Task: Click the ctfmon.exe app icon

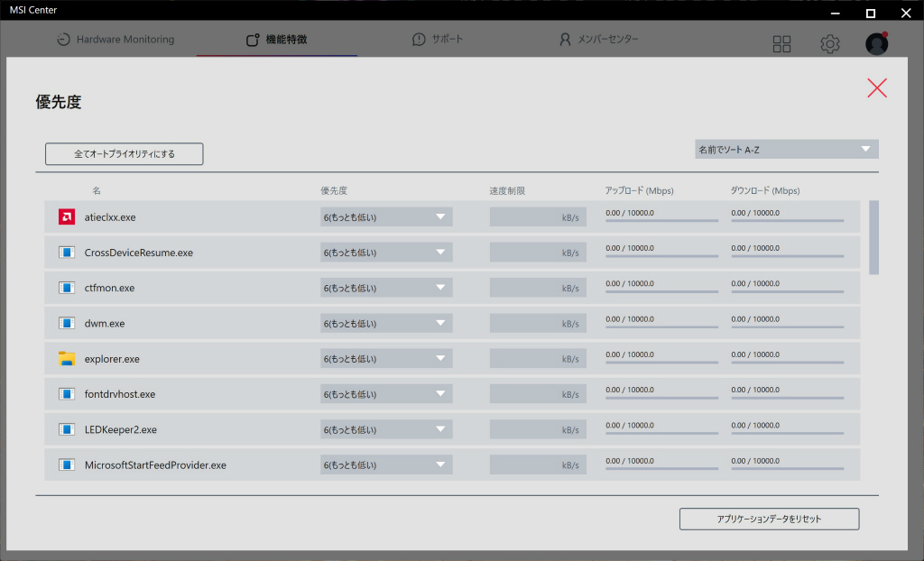Action: click(67, 288)
